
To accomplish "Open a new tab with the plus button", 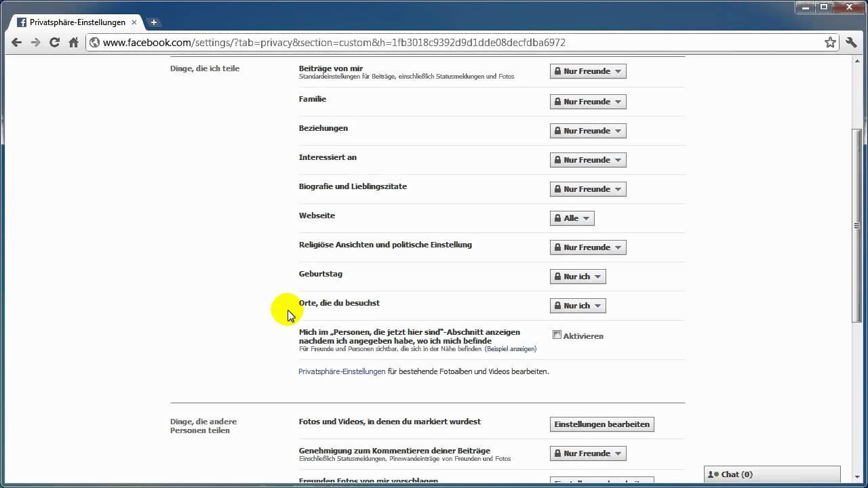I will (x=153, y=22).
